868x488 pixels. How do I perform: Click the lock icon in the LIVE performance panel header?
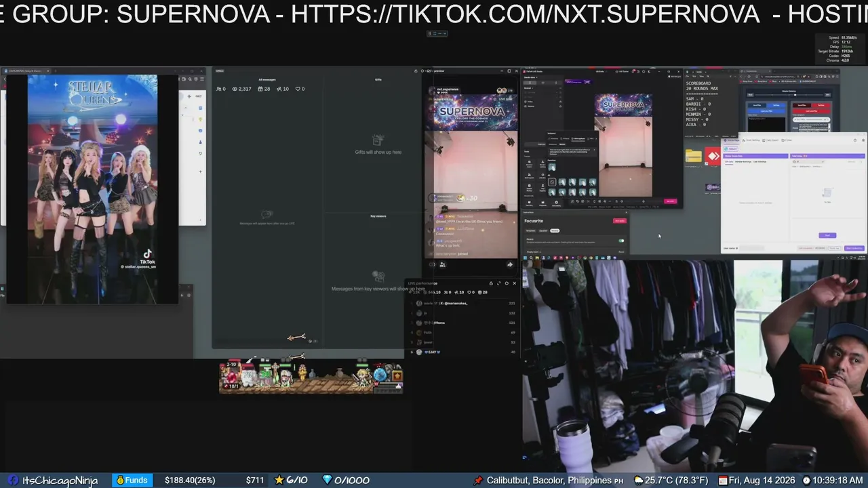click(x=492, y=283)
